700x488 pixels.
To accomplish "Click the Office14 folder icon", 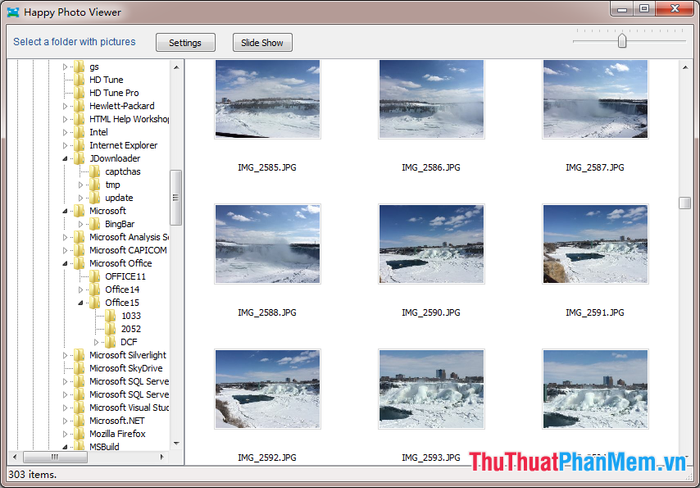I will coord(95,289).
